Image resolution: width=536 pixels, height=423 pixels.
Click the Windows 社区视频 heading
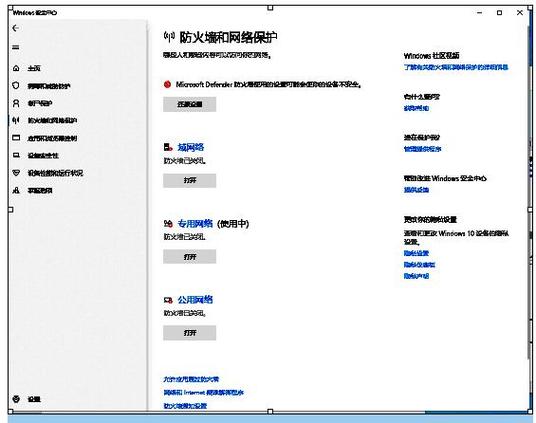pos(431,56)
